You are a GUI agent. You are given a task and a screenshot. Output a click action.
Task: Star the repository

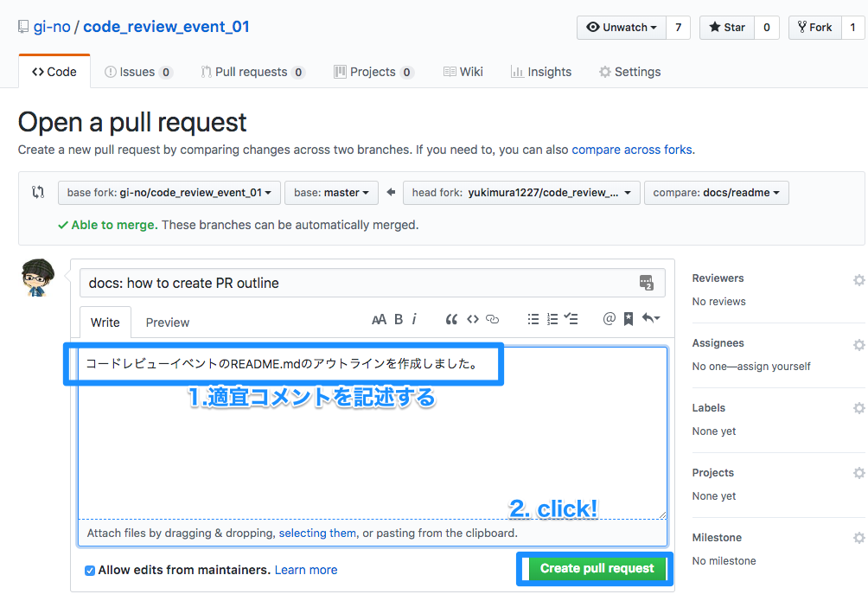click(727, 27)
